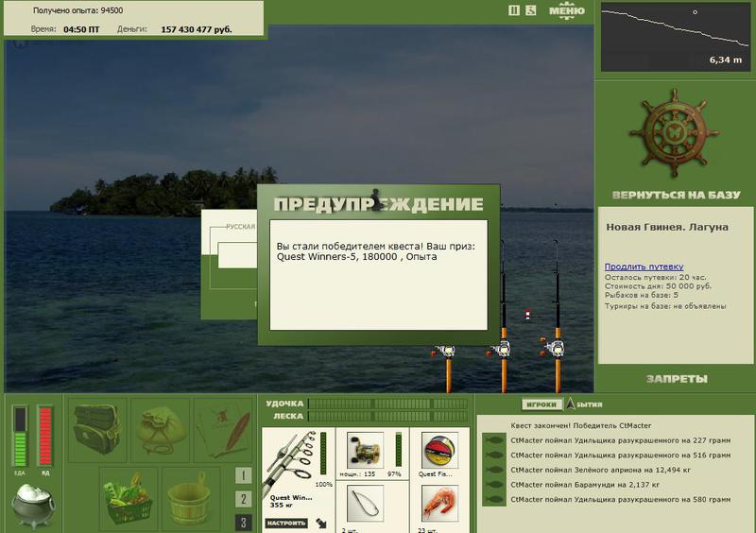Viewport: 756px width, 533px height.
Task: Click the quest winner message text
Action: (x=376, y=251)
